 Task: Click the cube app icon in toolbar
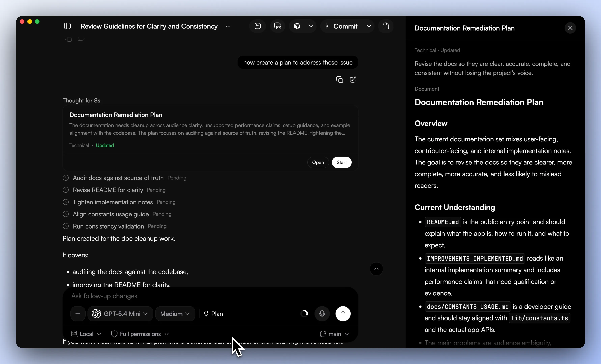(297, 26)
